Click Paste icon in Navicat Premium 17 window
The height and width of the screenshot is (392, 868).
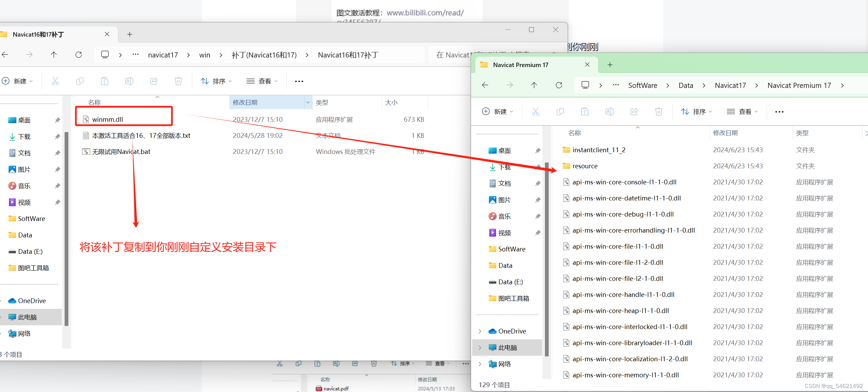585,112
